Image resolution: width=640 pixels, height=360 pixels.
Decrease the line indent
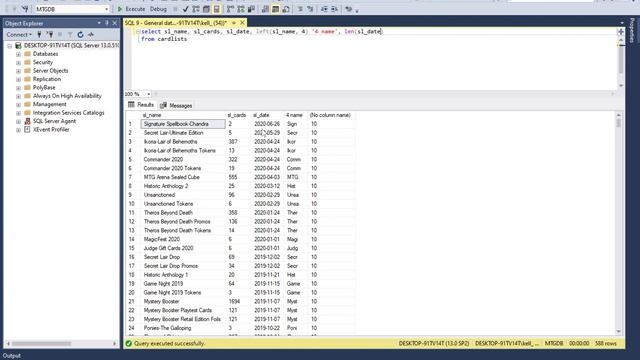pos(324,9)
